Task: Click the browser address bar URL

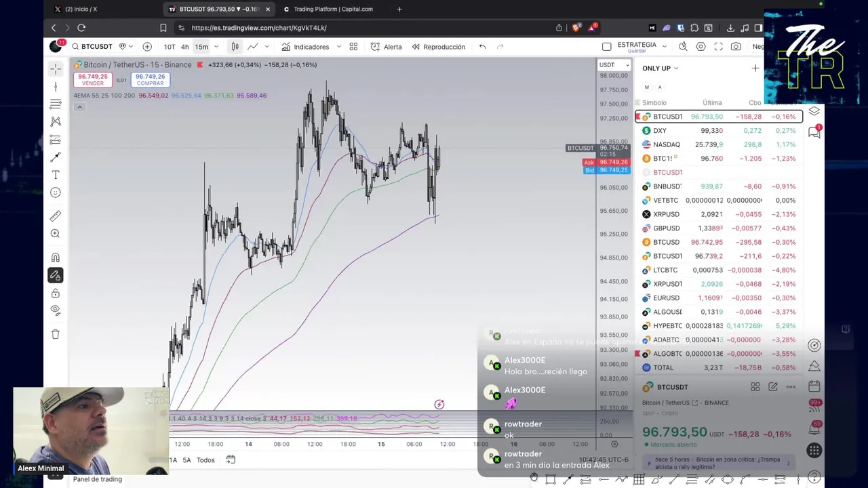Action: click(259, 28)
